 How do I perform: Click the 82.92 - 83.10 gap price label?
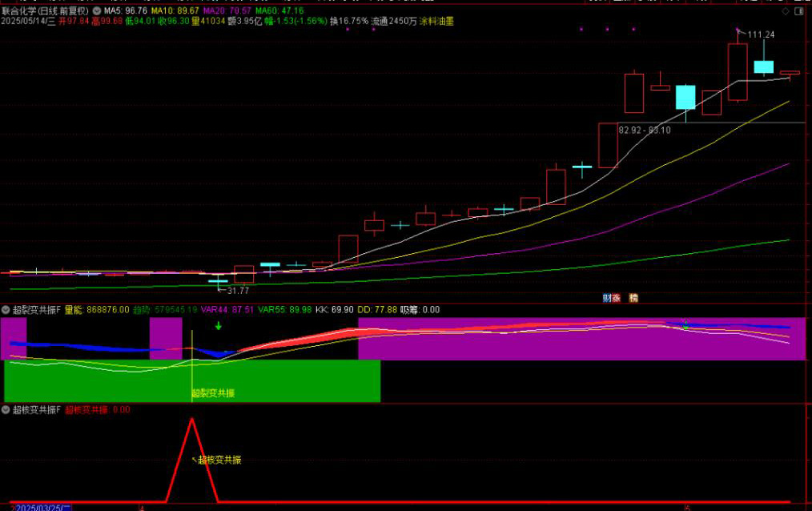point(644,130)
